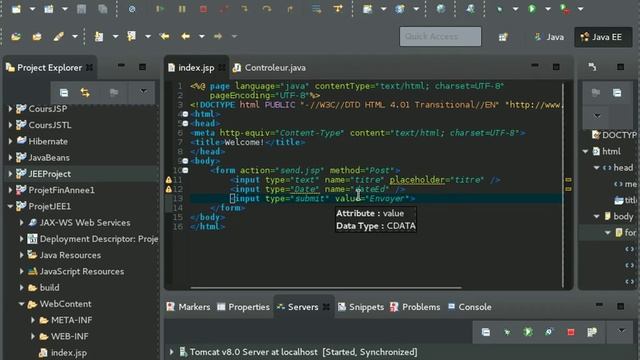The height and width of the screenshot is (360, 640).
Task: Collapse the ProjetJEE1 project
Action: tap(10, 207)
